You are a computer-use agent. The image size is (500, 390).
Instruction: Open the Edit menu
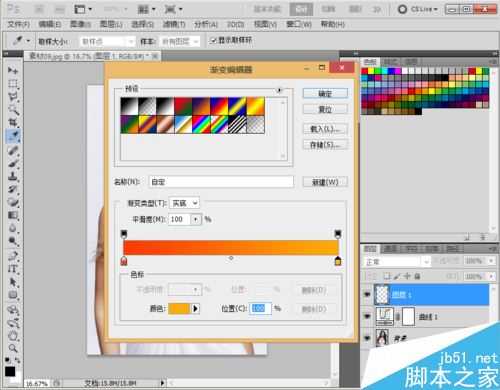49,24
